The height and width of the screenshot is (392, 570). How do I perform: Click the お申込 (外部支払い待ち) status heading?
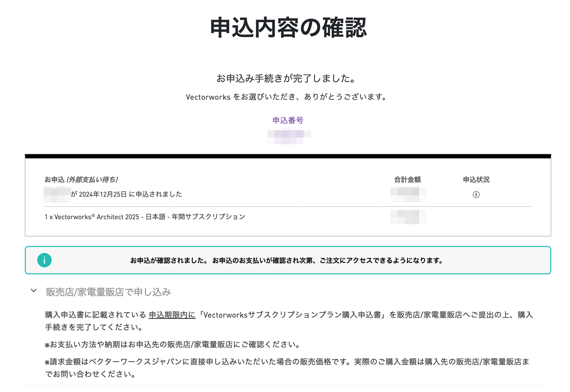[81, 180]
